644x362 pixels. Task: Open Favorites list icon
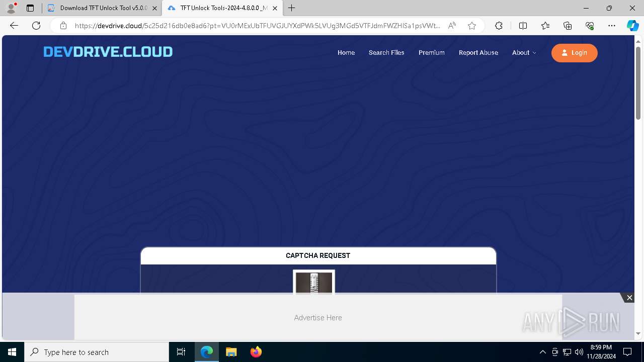[545, 26]
